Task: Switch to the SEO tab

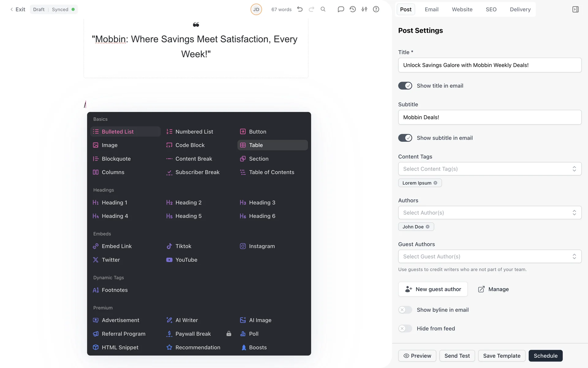Action: pyautogui.click(x=491, y=10)
